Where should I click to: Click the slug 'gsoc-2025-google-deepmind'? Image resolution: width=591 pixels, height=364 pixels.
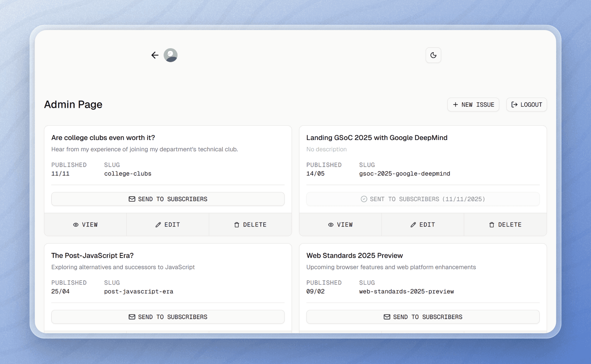pyautogui.click(x=404, y=174)
